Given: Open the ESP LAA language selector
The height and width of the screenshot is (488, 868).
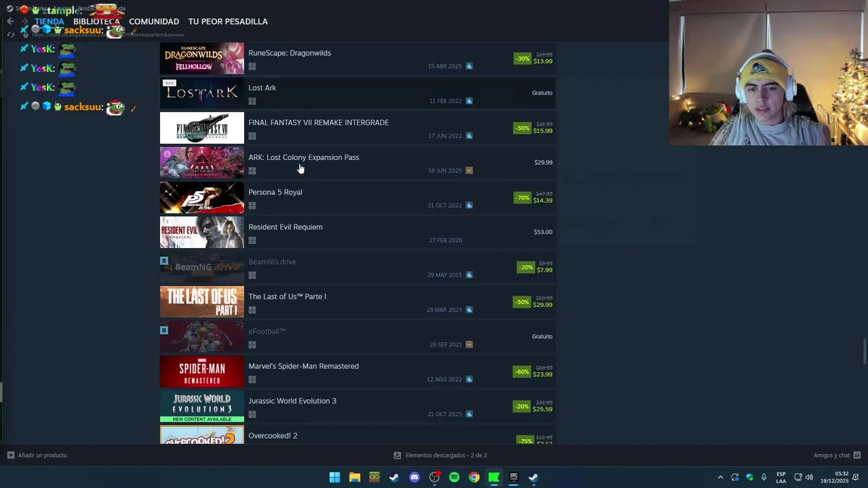Looking at the screenshot, I should 781,477.
